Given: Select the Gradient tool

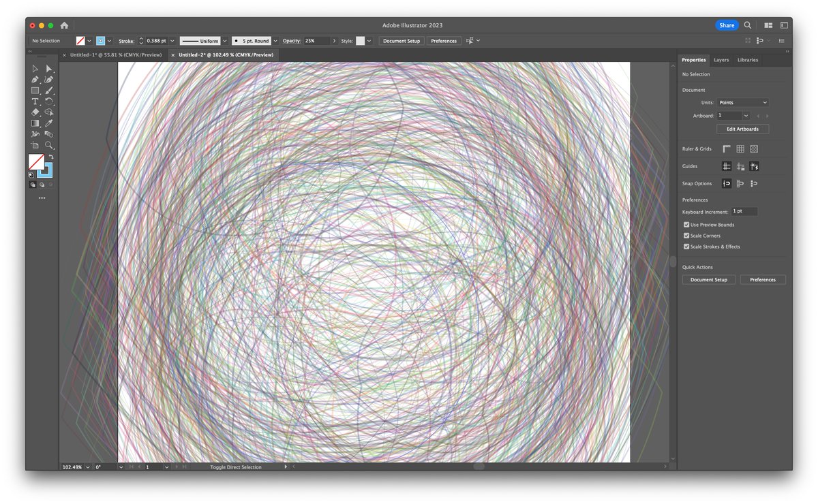Looking at the screenshot, I should coord(35,123).
